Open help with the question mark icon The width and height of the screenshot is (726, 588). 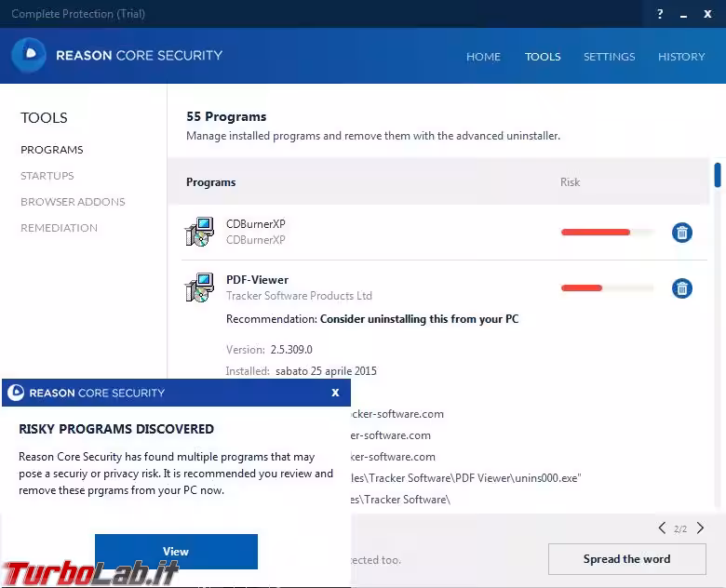click(x=660, y=14)
